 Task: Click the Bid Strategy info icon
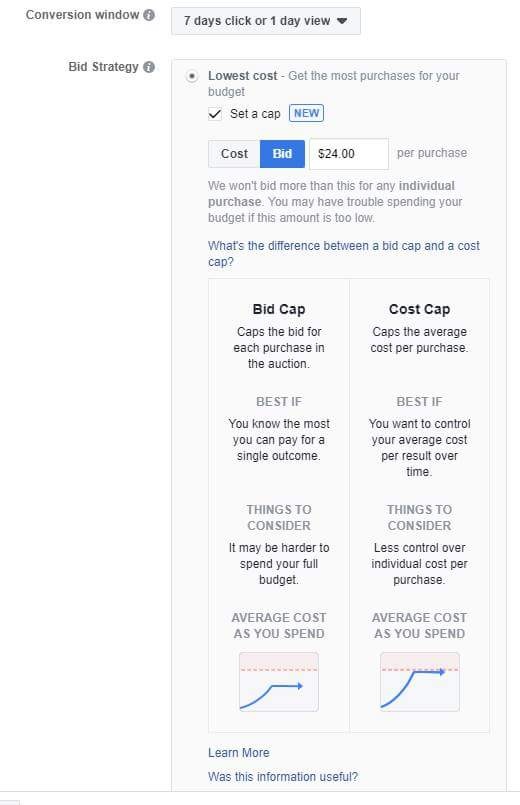149,67
